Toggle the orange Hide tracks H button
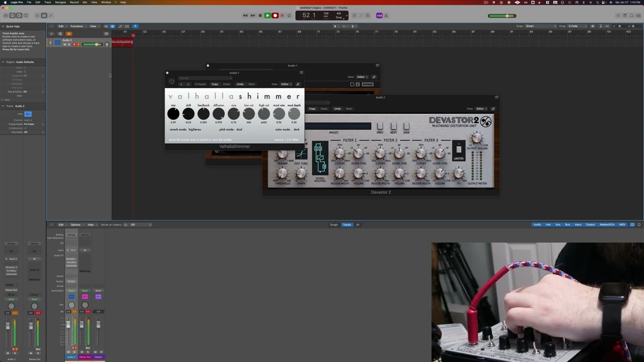The image size is (644, 362). [x=69, y=34]
